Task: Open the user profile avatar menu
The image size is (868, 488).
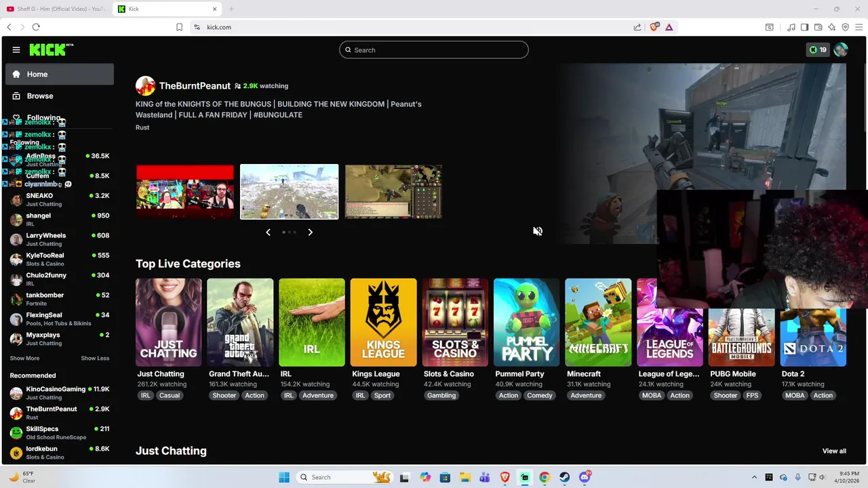Action: tap(841, 49)
